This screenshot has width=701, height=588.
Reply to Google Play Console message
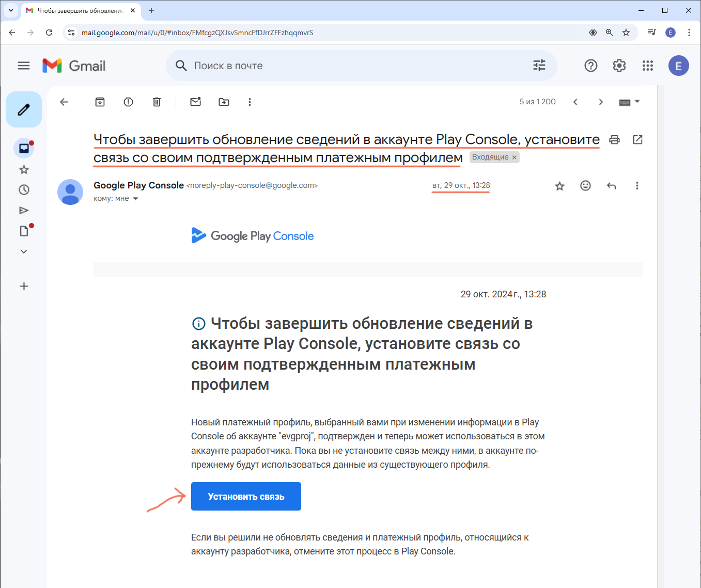(x=612, y=185)
